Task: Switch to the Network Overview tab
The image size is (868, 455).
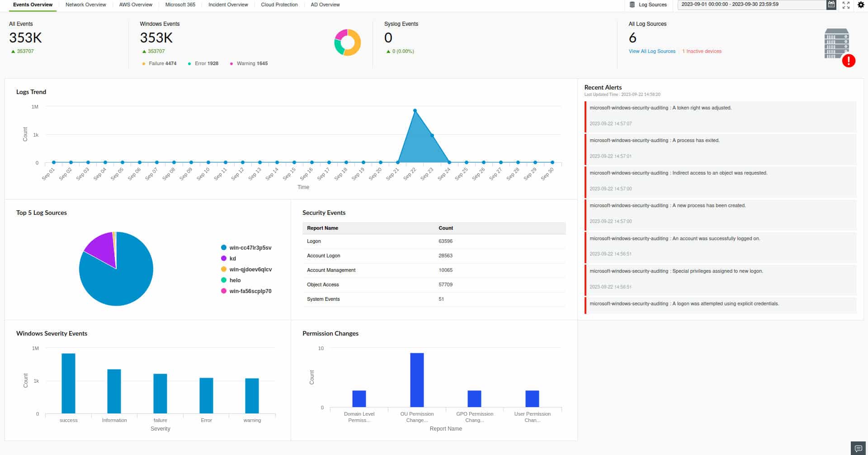Action: [85, 5]
